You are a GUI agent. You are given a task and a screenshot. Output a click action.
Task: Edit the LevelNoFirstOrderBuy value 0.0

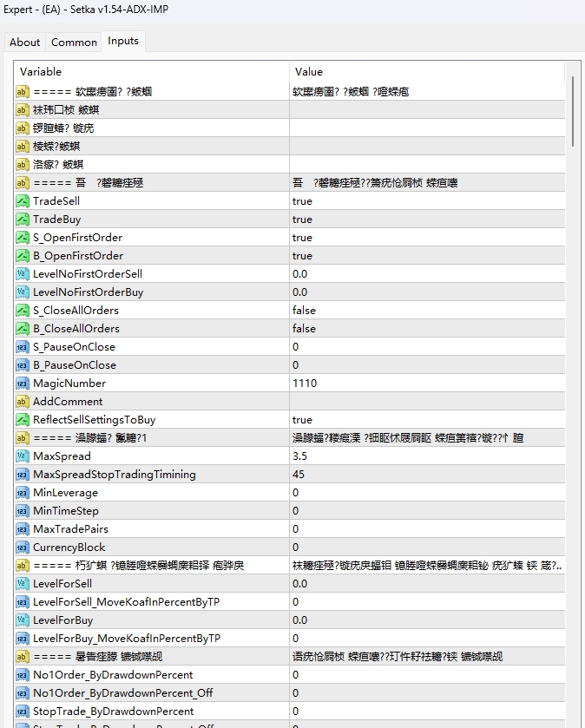coord(427,292)
